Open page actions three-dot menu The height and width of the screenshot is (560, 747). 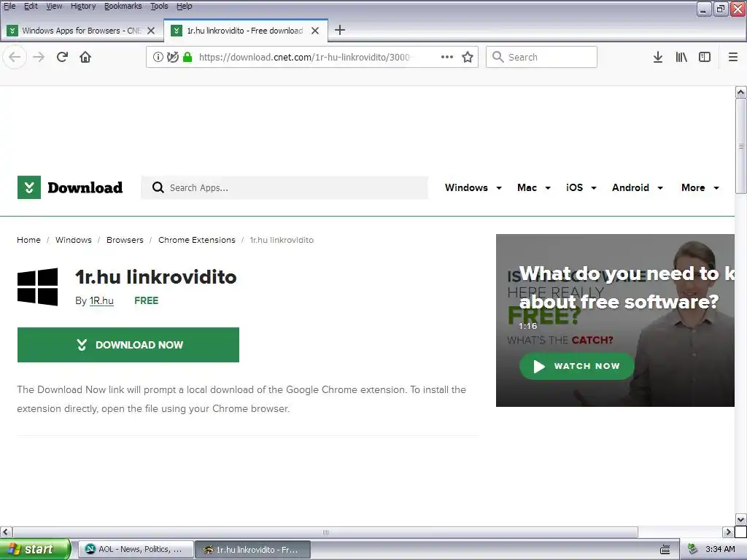pos(447,57)
